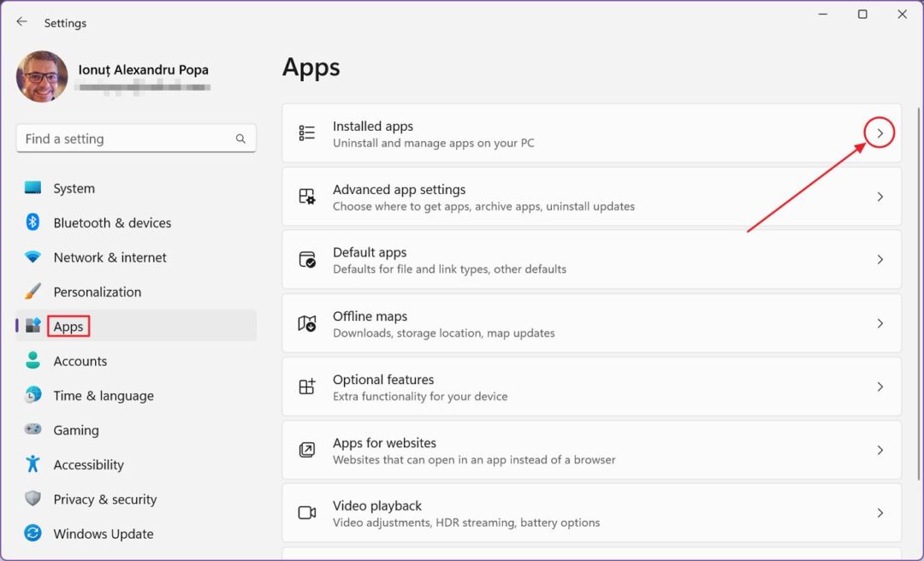Click the Accessibility figure icon

point(33,464)
